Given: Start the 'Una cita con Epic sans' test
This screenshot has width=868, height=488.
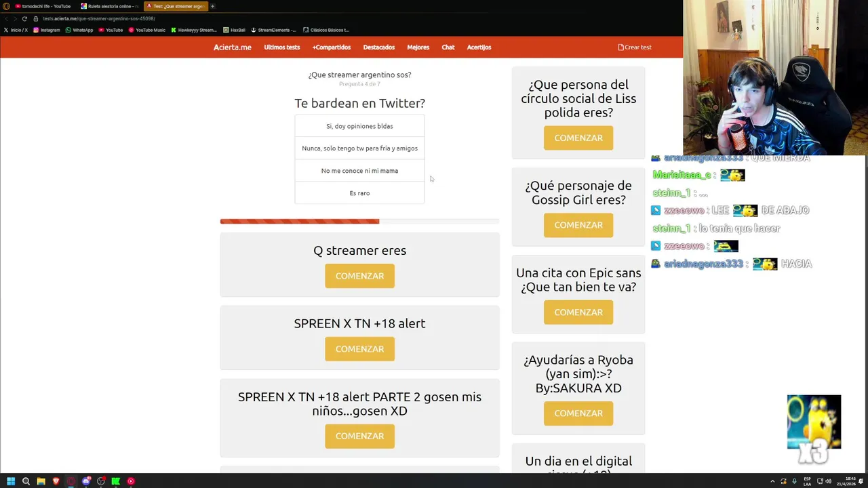Looking at the screenshot, I should 578,312.
